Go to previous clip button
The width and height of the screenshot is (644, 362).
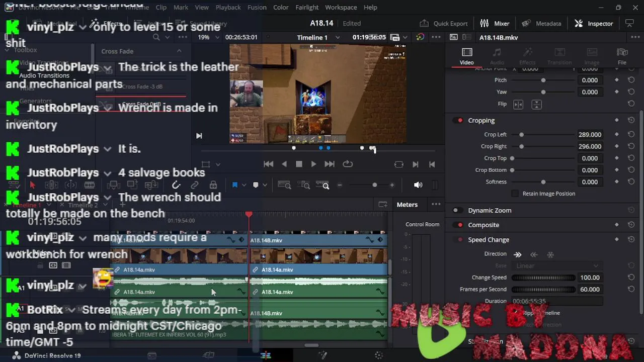pyautogui.click(x=432, y=164)
